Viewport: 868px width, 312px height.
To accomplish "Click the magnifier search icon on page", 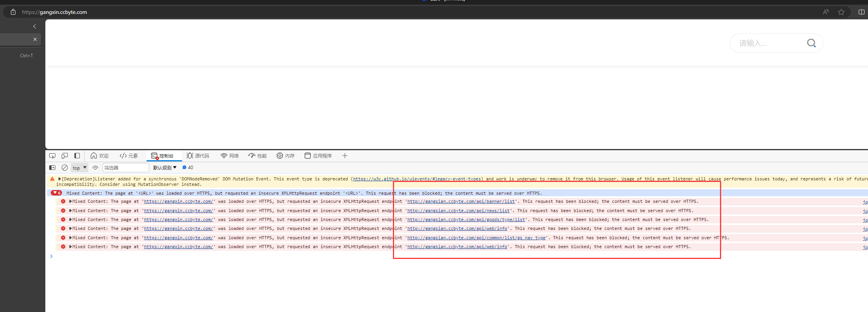I will [811, 43].
